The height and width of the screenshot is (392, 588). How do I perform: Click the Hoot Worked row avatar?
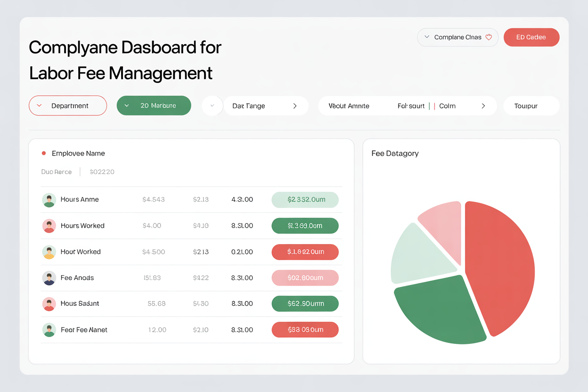click(x=49, y=252)
